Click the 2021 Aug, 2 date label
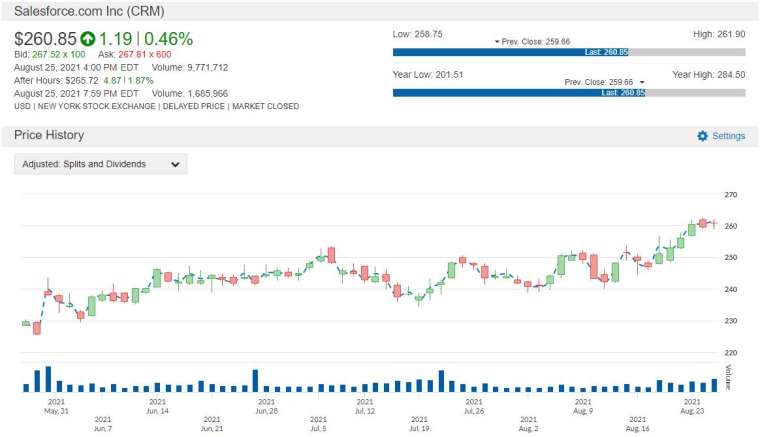This screenshot has width=760, height=437. click(528, 424)
